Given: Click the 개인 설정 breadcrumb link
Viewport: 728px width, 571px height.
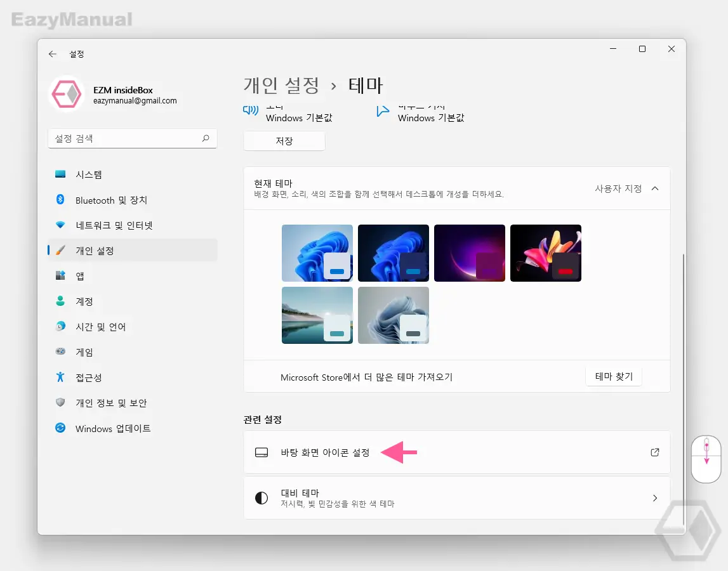Looking at the screenshot, I should coord(281,86).
